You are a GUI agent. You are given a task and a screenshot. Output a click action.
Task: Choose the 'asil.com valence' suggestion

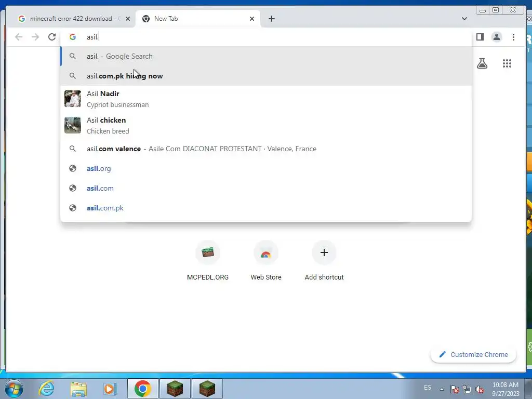[x=266, y=149]
